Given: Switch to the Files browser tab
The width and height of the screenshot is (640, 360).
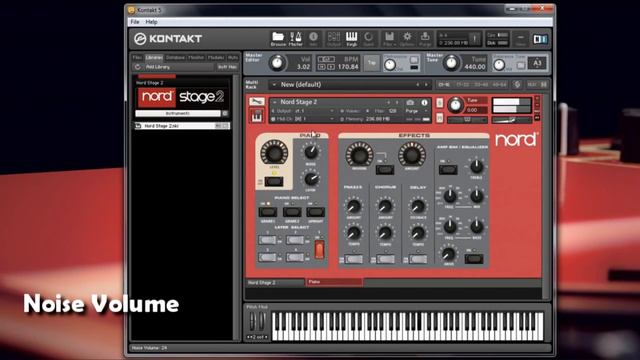Looking at the screenshot, I should point(137,58).
